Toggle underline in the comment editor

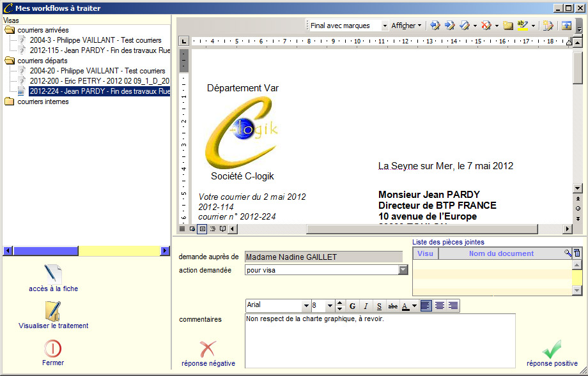pos(379,306)
